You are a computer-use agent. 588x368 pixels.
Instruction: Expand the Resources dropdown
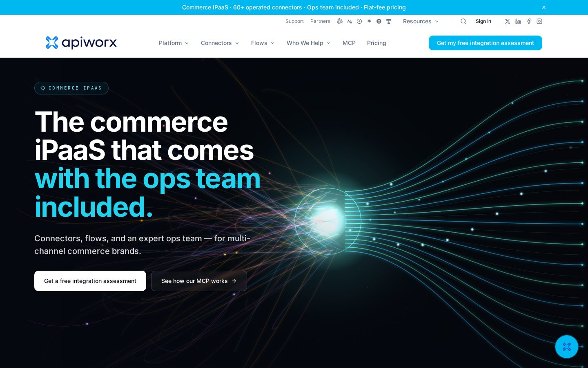tap(421, 21)
